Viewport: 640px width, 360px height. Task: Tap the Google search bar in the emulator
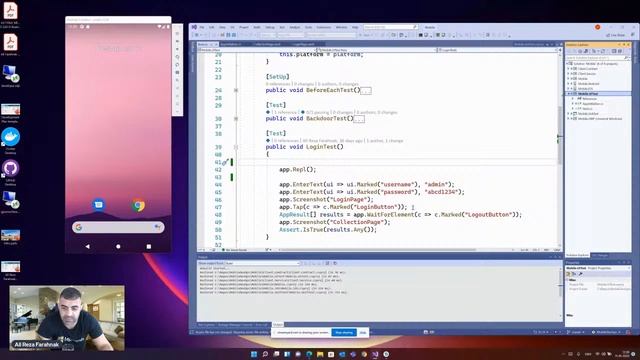(118, 227)
